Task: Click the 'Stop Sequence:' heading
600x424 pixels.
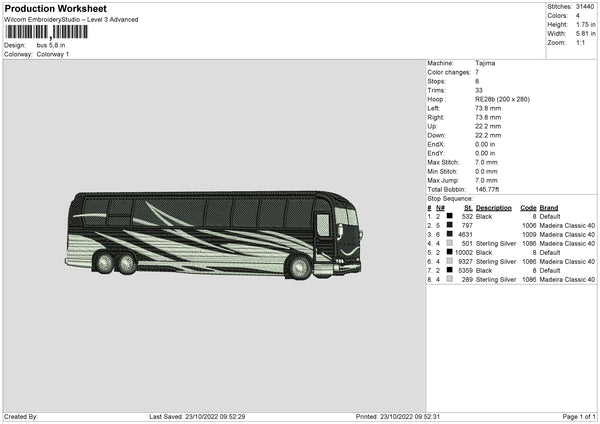Action: [450, 199]
